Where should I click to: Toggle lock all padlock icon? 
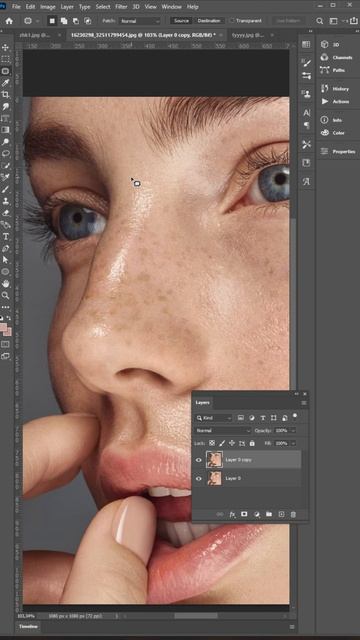click(x=252, y=443)
